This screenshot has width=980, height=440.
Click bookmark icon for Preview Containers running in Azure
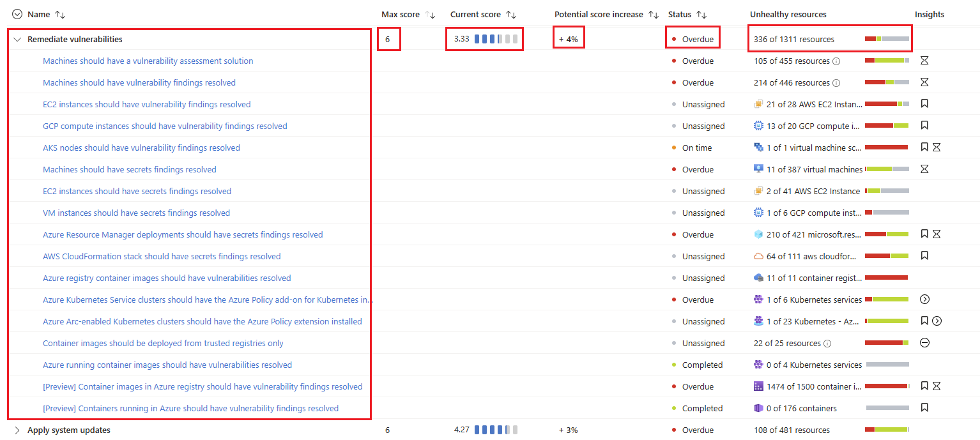(x=924, y=408)
